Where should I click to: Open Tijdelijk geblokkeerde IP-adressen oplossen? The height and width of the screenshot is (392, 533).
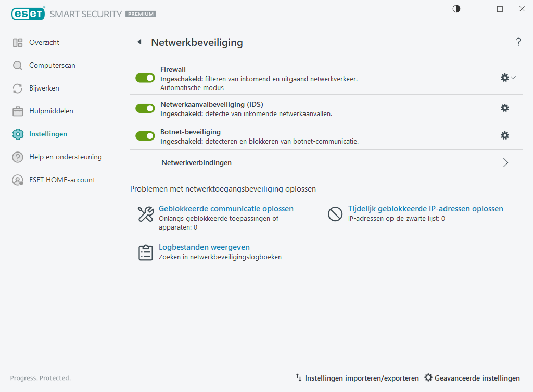click(x=425, y=208)
